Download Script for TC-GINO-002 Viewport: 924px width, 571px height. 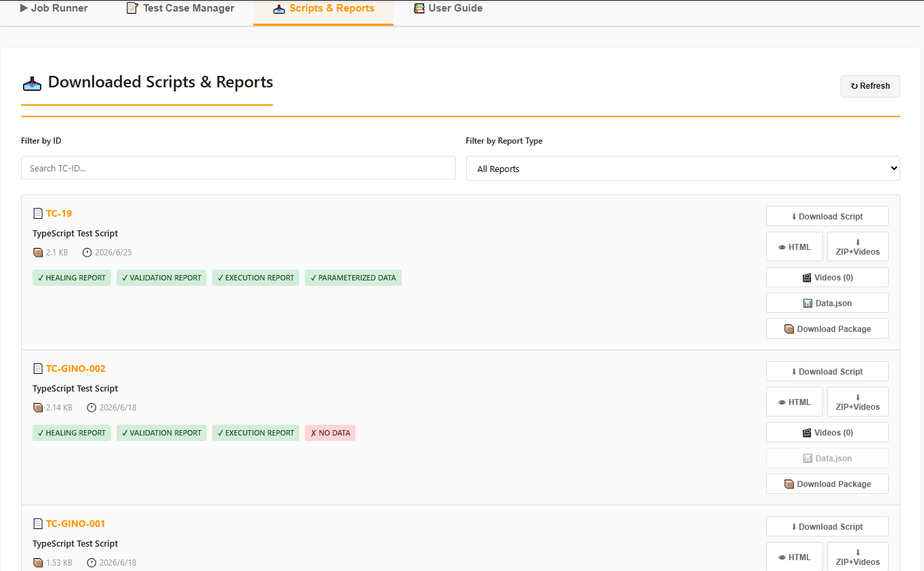point(827,372)
